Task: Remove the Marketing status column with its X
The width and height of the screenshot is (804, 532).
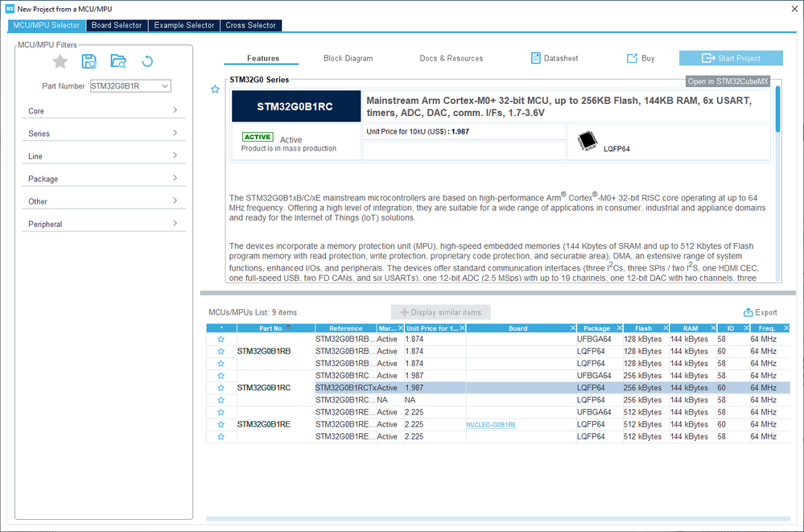Action: (401, 328)
